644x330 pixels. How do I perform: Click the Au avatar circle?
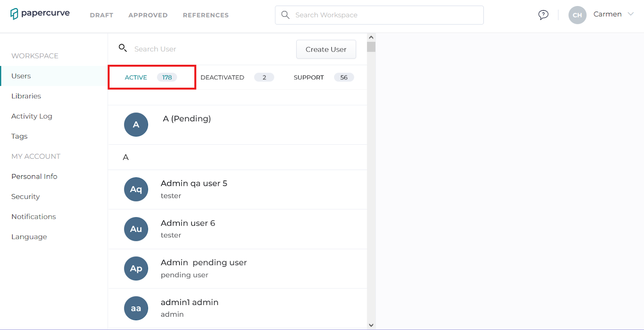(x=136, y=229)
